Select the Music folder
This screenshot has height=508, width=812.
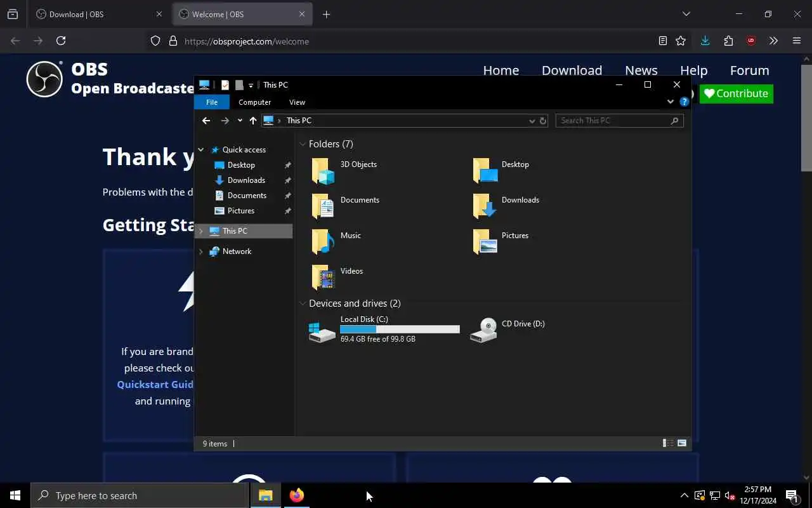(x=337, y=243)
